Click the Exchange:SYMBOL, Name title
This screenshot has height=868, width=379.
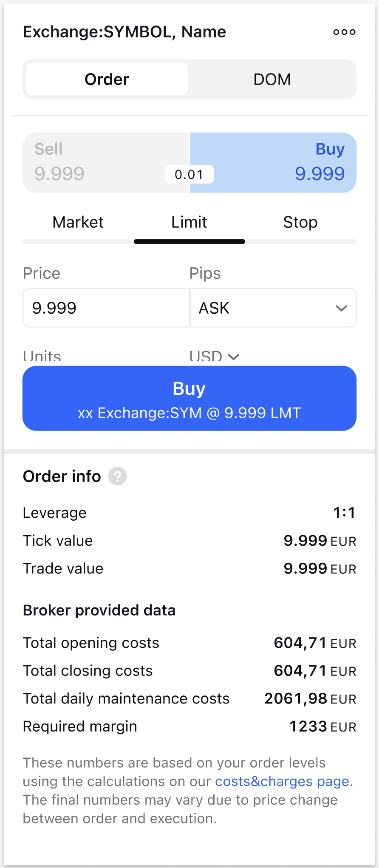[124, 32]
